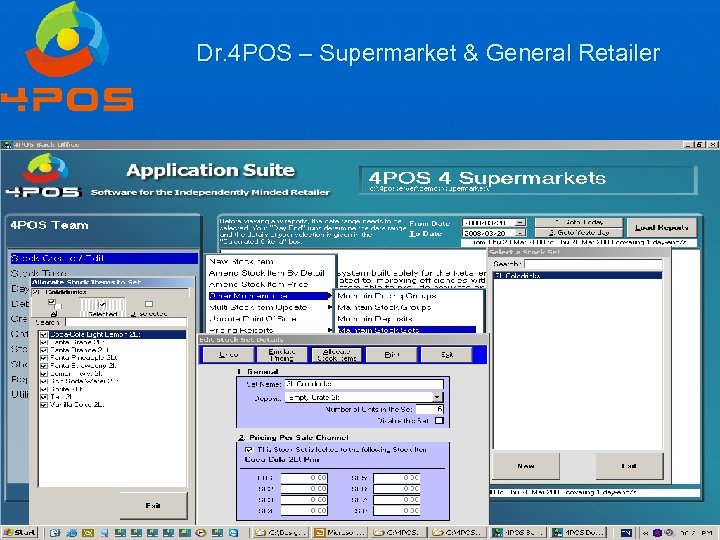Click the Set Name text field

[x=364, y=384]
